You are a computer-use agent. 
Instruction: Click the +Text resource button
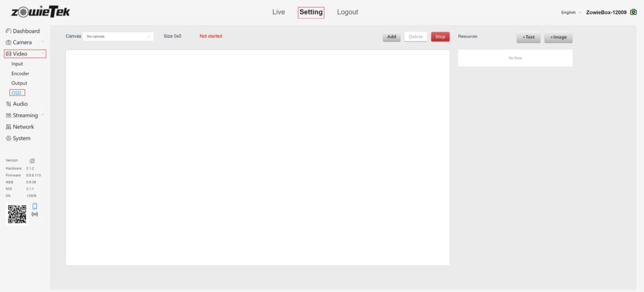pos(528,37)
